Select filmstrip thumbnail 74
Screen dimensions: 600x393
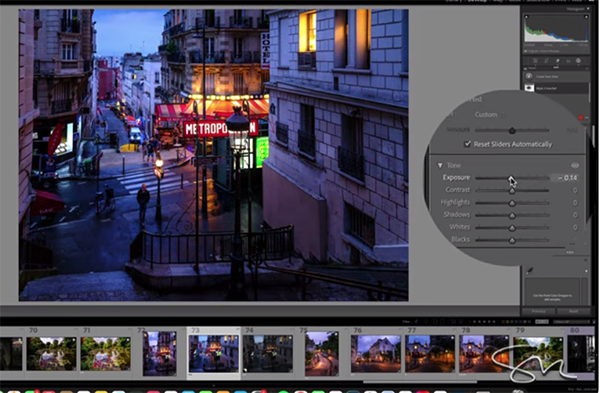click(267, 353)
